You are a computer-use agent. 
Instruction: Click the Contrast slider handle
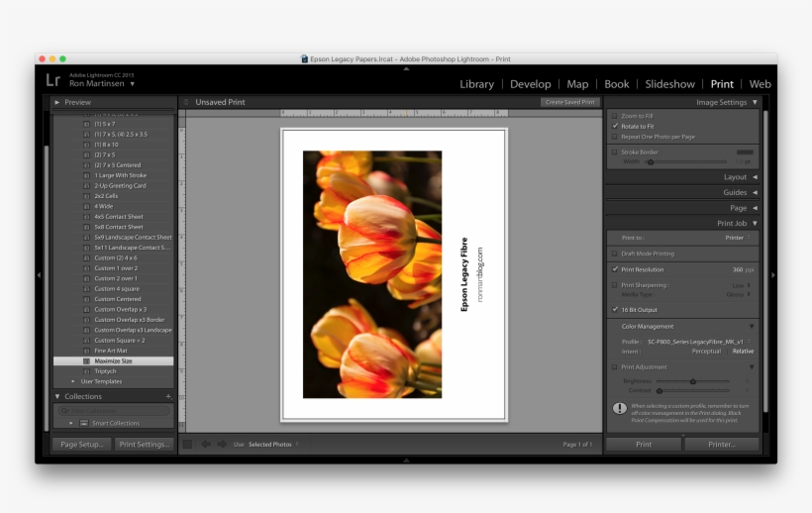click(x=660, y=391)
